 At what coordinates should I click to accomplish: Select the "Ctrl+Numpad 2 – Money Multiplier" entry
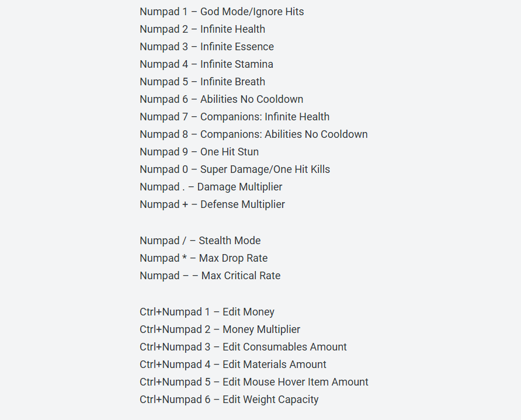(220, 329)
